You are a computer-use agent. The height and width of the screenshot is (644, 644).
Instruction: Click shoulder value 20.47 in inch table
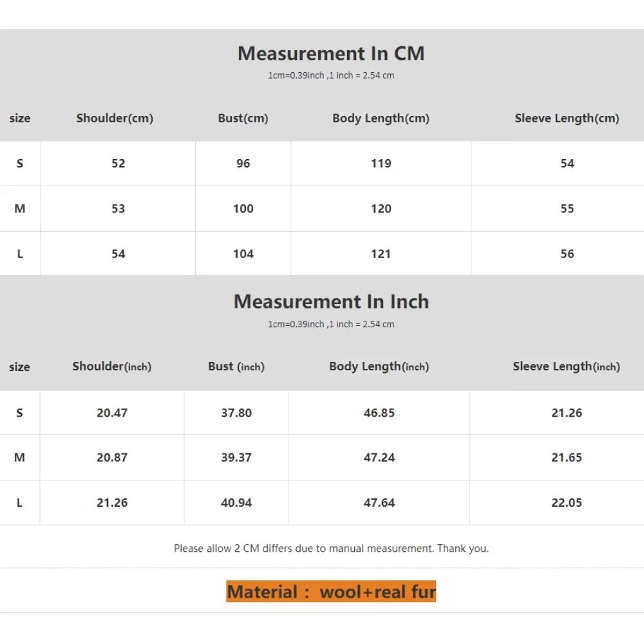click(x=112, y=413)
